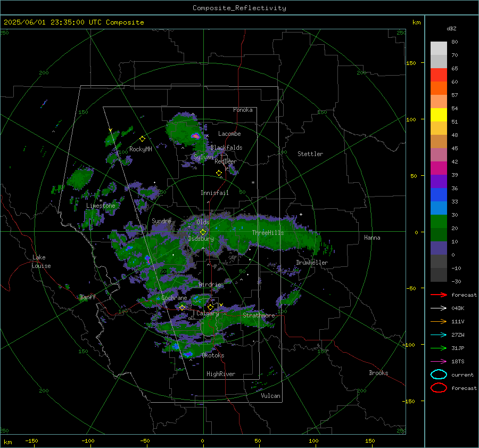Click the cyan current ellipse symbol

(x=439, y=374)
